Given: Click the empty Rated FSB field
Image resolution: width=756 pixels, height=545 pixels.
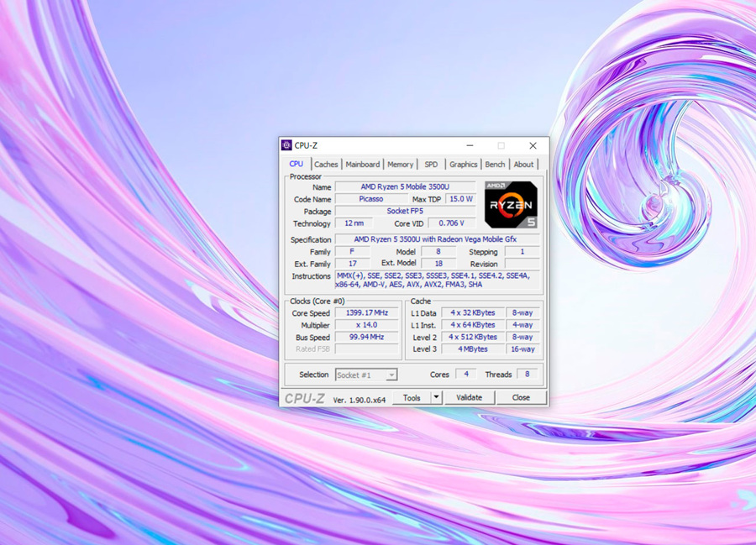Looking at the screenshot, I should [x=367, y=348].
